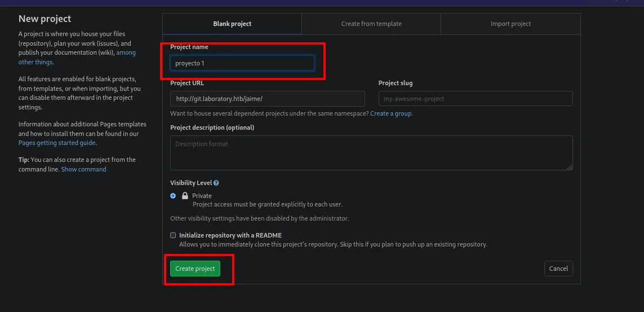The height and width of the screenshot is (312, 644).
Task: Select the Private visibility radio button
Action: coord(173,196)
